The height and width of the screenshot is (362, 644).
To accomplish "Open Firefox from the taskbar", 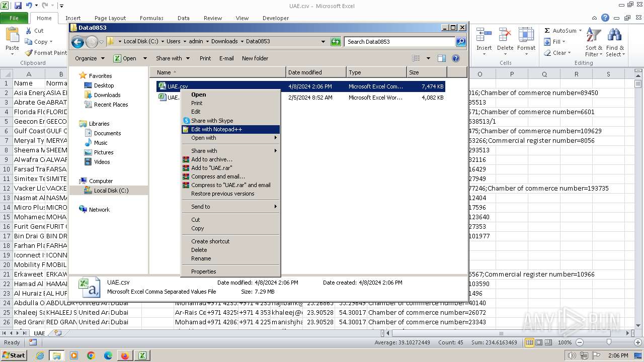I will [x=125, y=355].
